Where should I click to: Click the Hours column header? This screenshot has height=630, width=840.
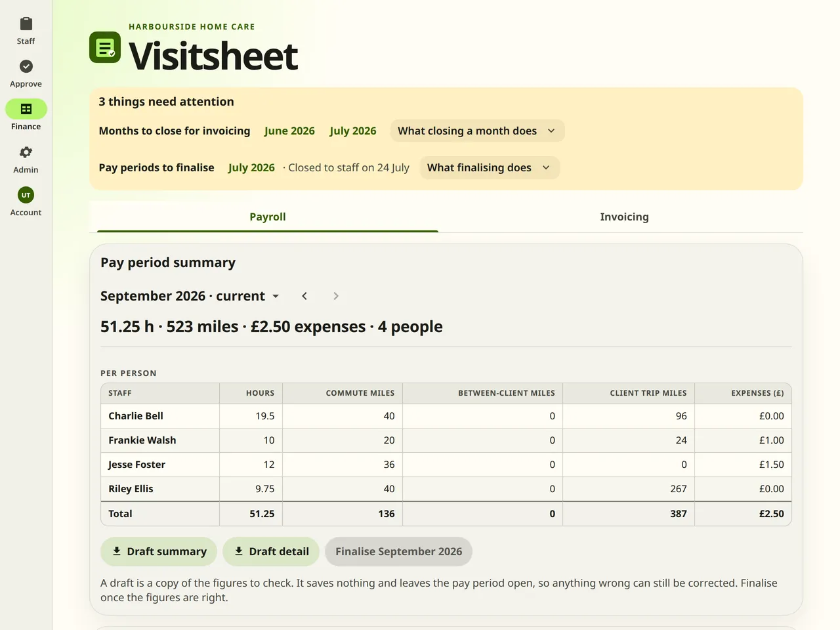(251, 393)
